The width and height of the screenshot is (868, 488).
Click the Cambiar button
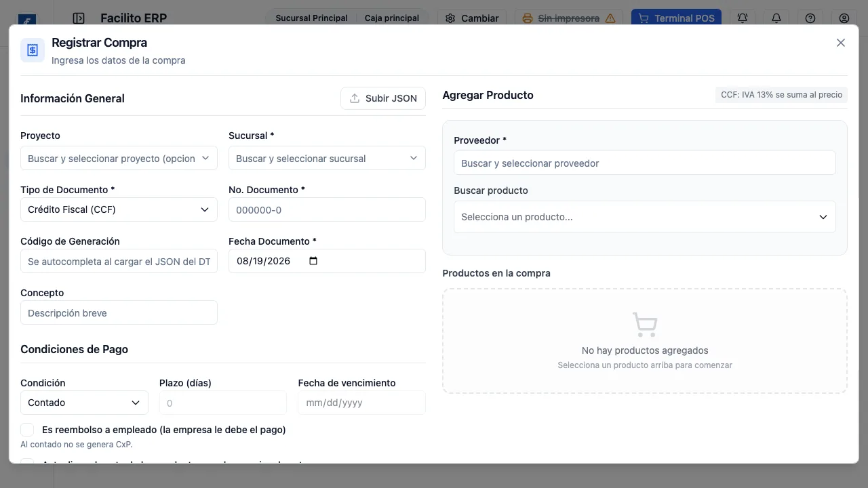pyautogui.click(x=472, y=18)
